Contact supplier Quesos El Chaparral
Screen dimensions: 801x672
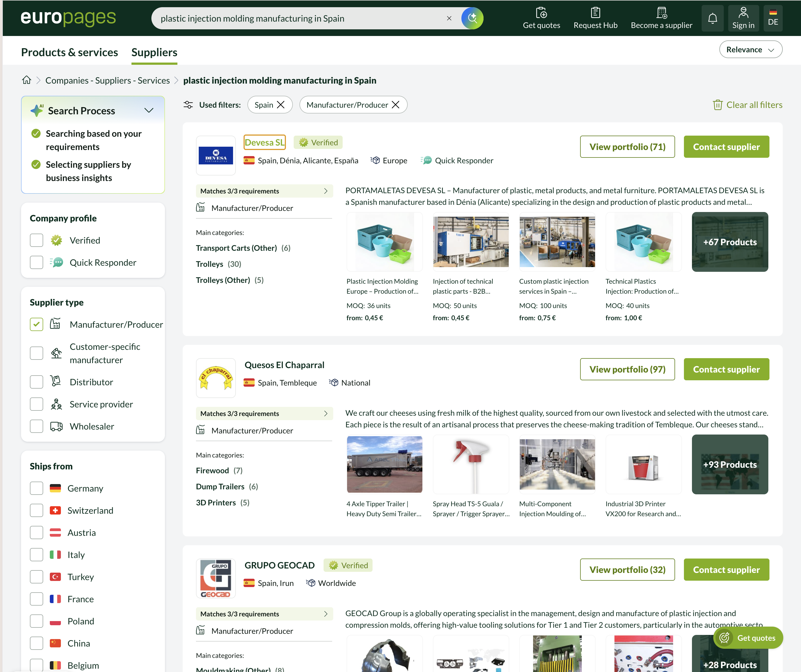[726, 369]
